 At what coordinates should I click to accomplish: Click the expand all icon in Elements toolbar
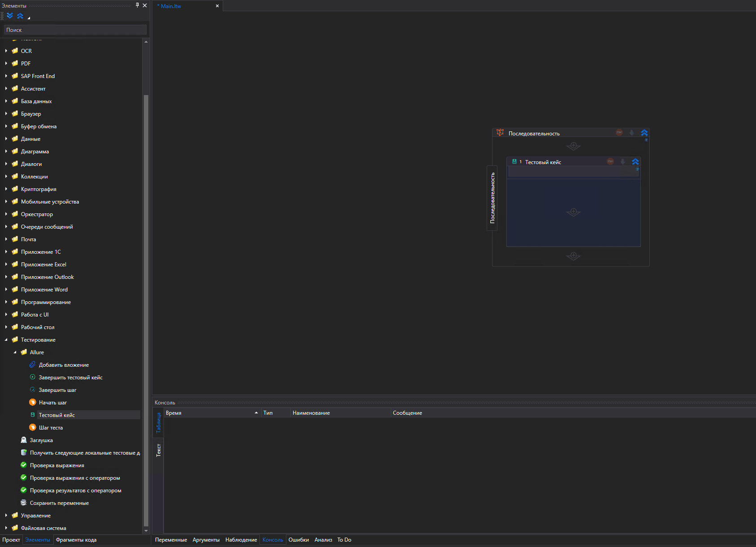pyautogui.click(x=10, y=16)
